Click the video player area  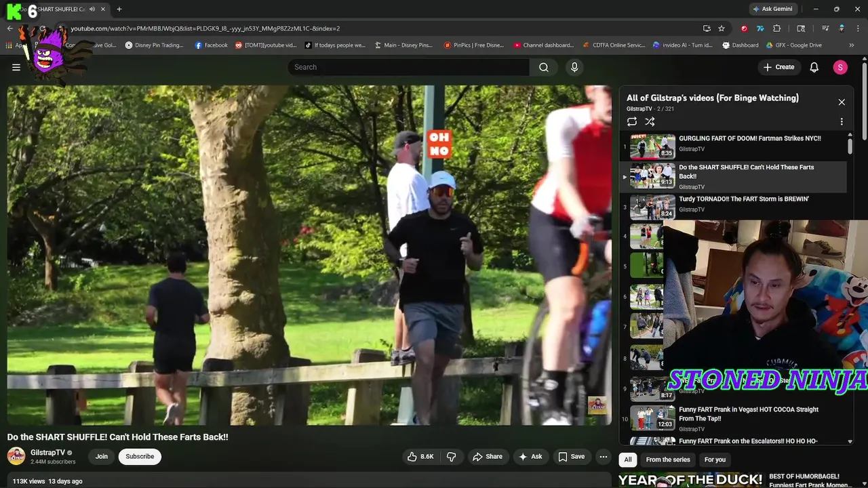click(309, 256)
